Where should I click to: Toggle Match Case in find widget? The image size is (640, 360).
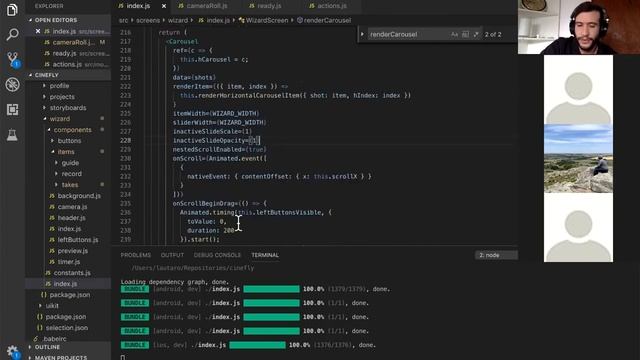click(x=454, y=34)
